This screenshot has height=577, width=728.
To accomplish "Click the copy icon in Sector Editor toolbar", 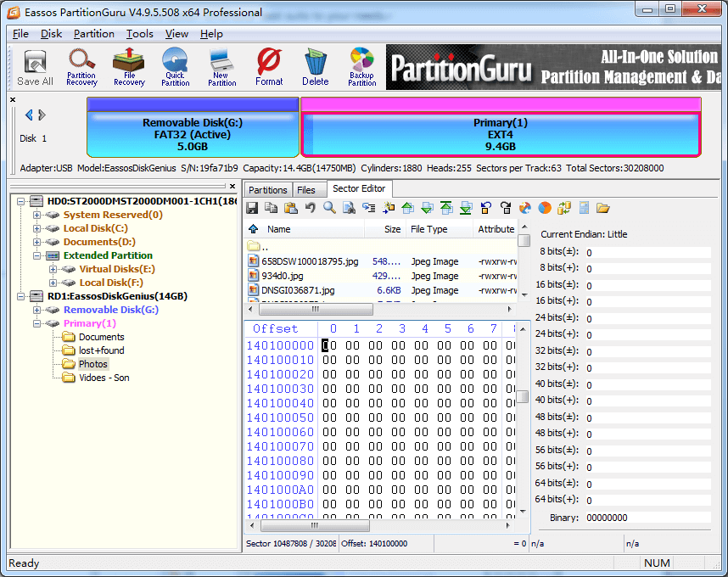I will [272, 208].
